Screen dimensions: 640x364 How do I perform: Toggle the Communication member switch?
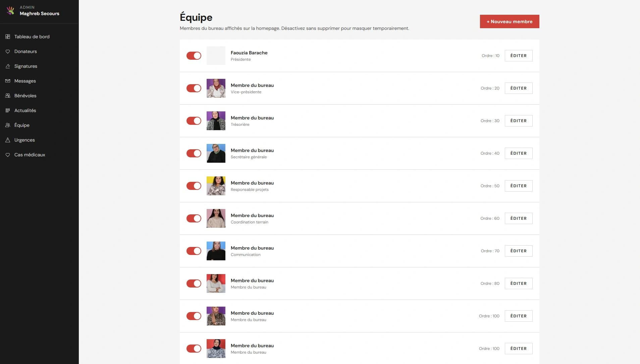tap(194, 251)
